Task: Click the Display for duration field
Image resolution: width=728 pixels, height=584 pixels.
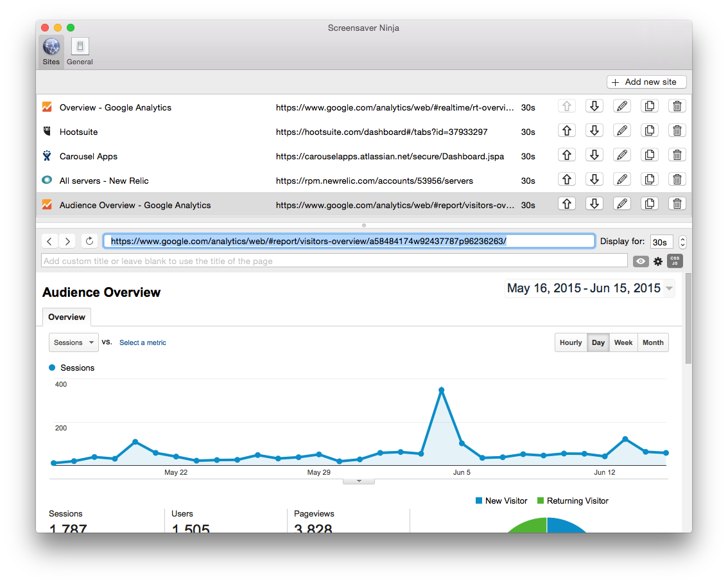Action: (662, 242)
